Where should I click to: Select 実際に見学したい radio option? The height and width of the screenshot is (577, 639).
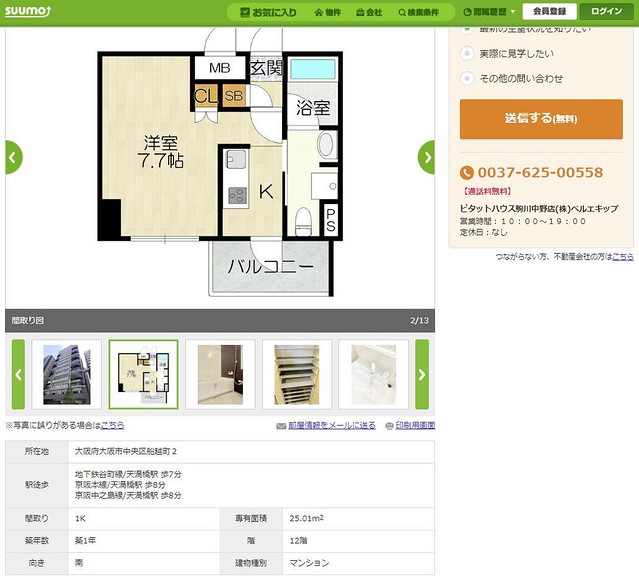click(x=467, y=53)
